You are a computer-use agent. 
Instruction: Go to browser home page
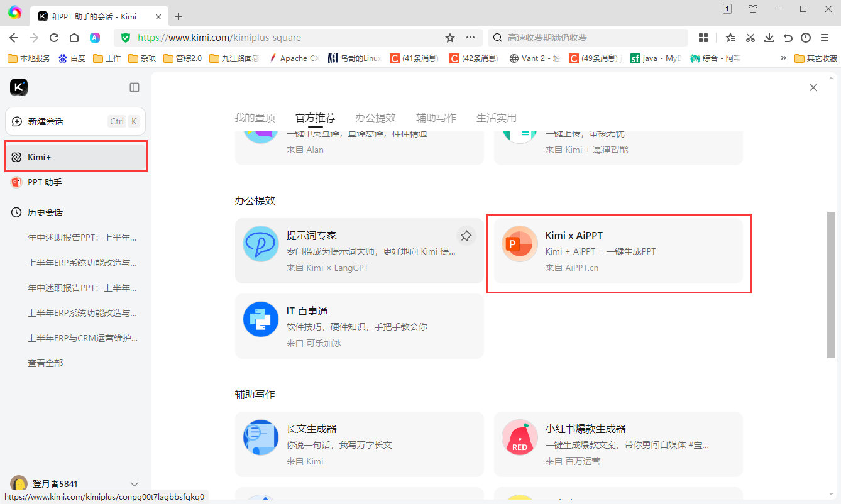[x=74, y=38]
